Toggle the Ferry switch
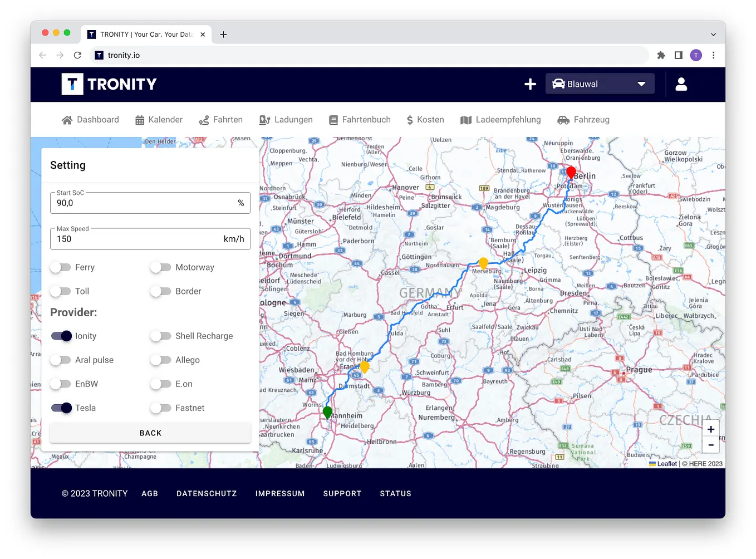This screenshot has height=559, width=756. tap(60, 268)
